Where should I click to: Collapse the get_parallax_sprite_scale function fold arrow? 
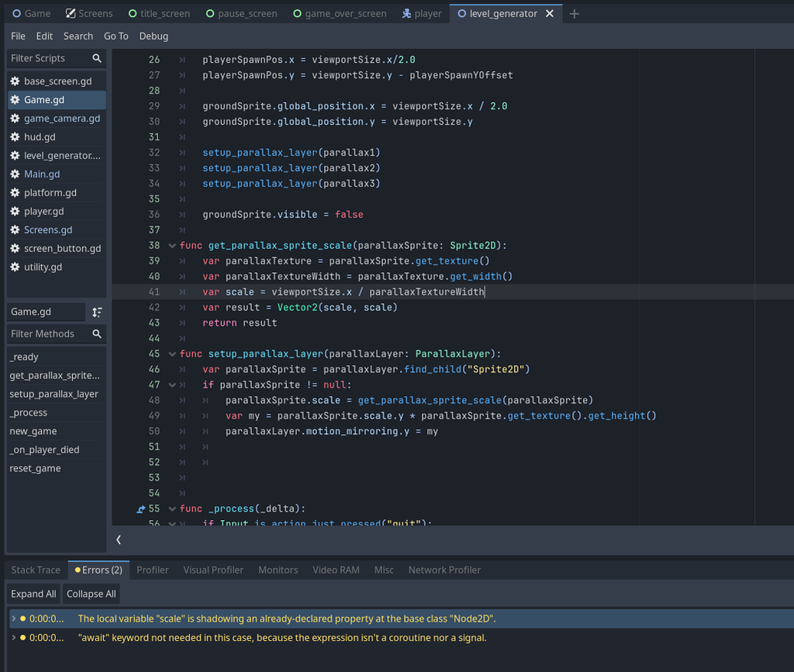pyautogui.click(x=171, y=246)
